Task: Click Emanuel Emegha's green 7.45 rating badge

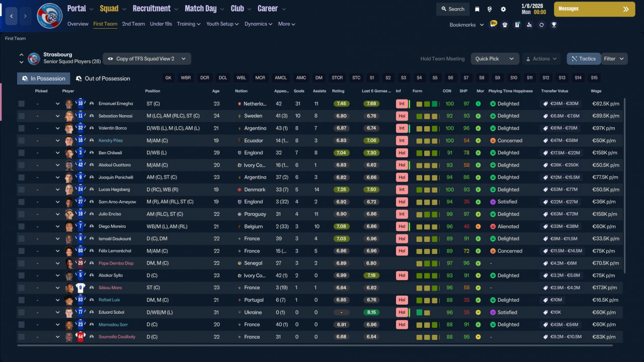Action: coord(341,104)
